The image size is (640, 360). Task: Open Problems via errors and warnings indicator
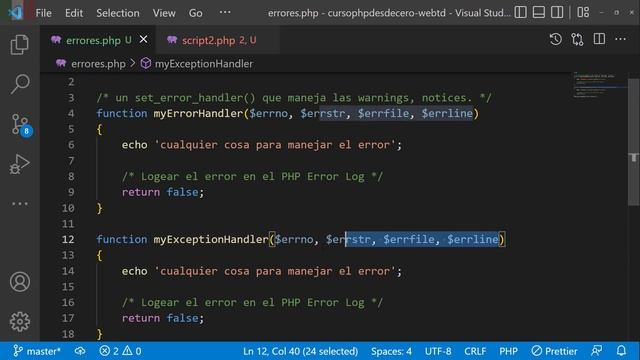(x=120, y=351)
